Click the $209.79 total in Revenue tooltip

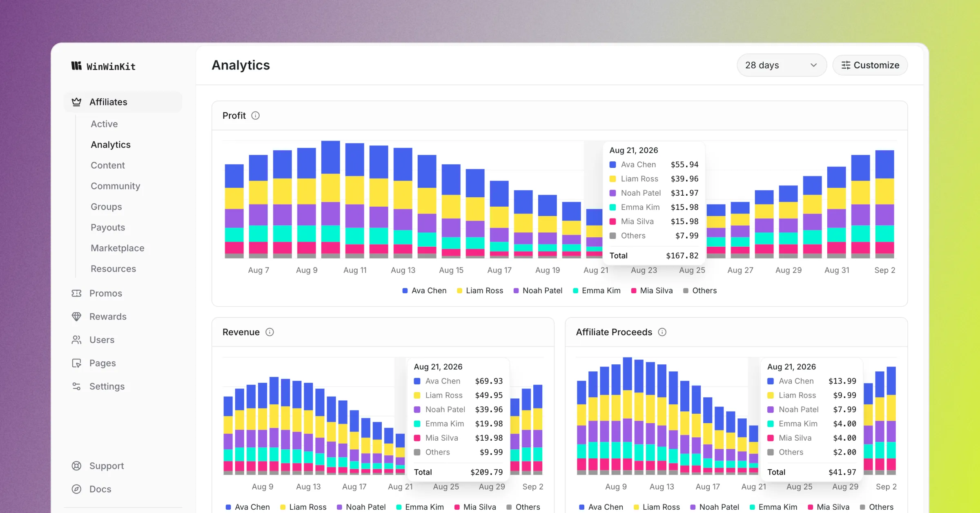(x=487, y=472)
